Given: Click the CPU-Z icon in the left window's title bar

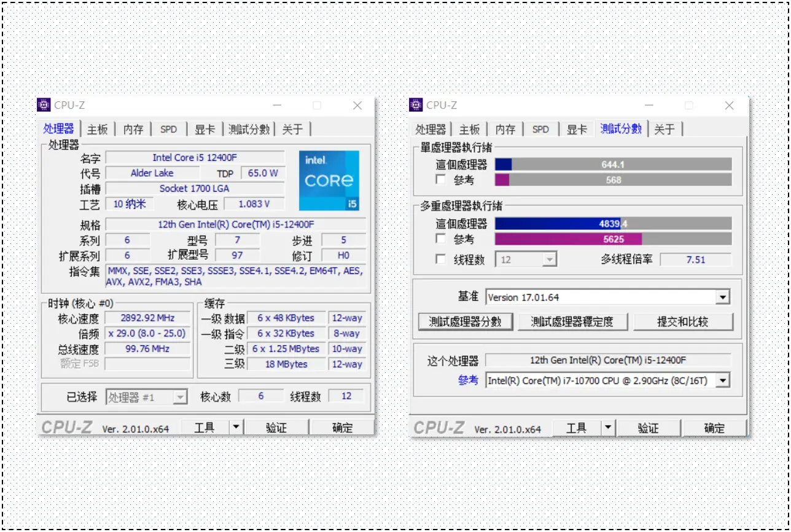Looking at the screenshot, I should (x=44, y=105).
